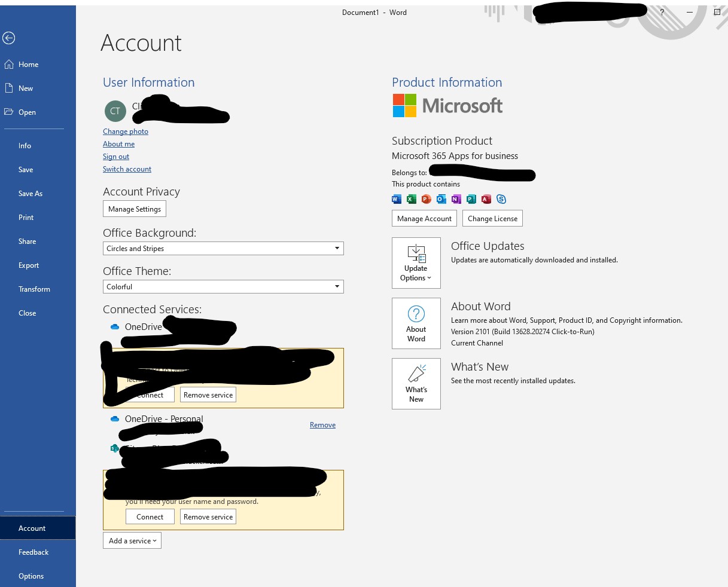
Task: Click the 'Office Updates' heading
Action: (x=488, y=246)
